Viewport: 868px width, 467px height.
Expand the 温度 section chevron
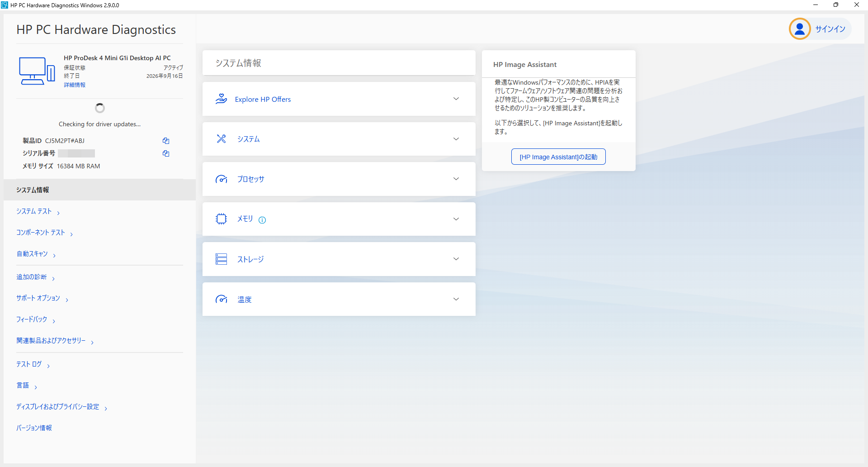coord(456,299)
